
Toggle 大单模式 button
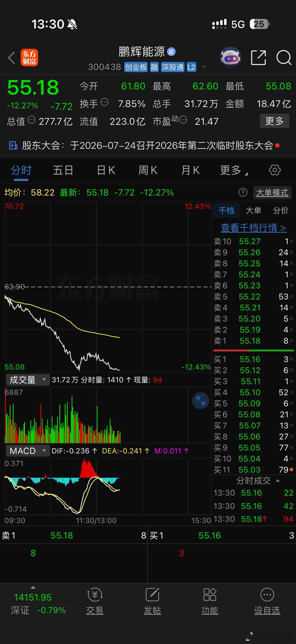coord(272,193)
